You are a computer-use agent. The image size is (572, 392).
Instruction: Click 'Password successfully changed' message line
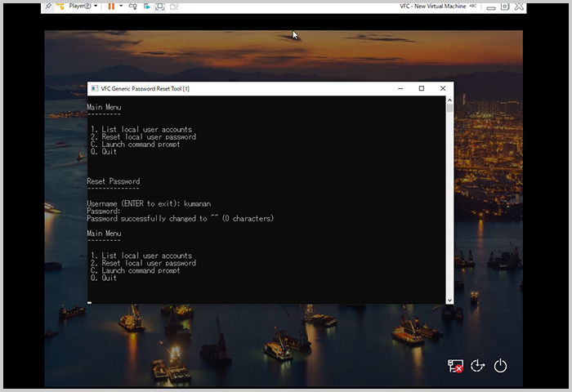click(x=181, y=218)
